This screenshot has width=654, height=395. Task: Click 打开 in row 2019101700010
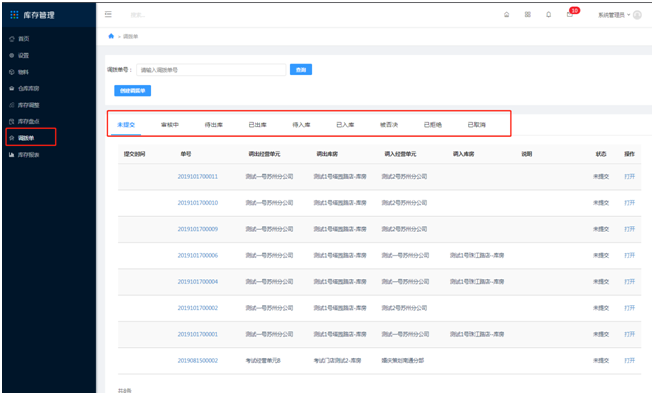point(629,203)
